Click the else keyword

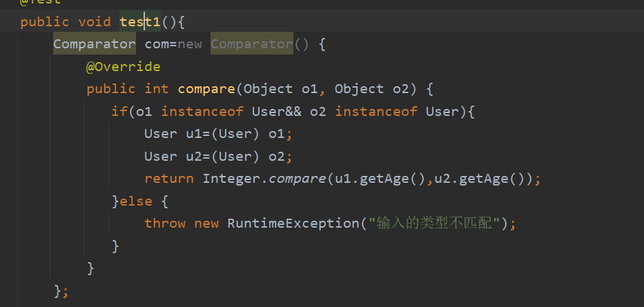tap(136, 201)
